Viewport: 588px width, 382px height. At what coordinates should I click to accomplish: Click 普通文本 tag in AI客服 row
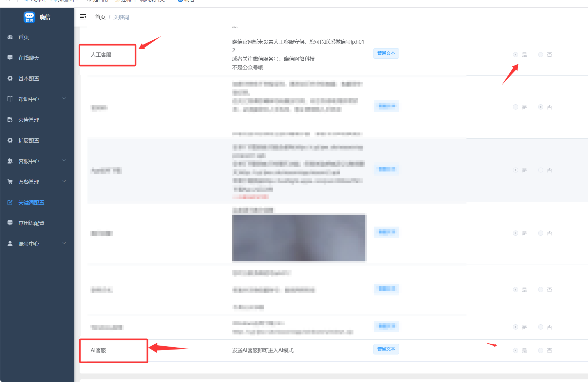pos(386,349)
